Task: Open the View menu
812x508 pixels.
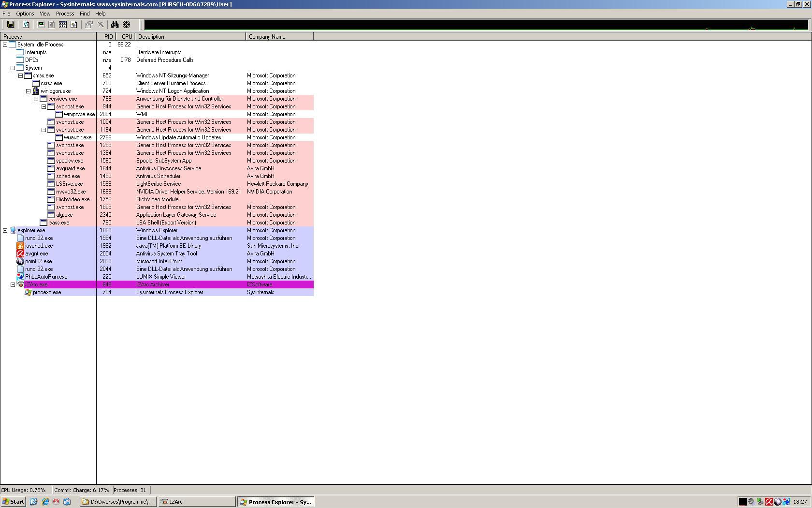Action: point(45,14)
